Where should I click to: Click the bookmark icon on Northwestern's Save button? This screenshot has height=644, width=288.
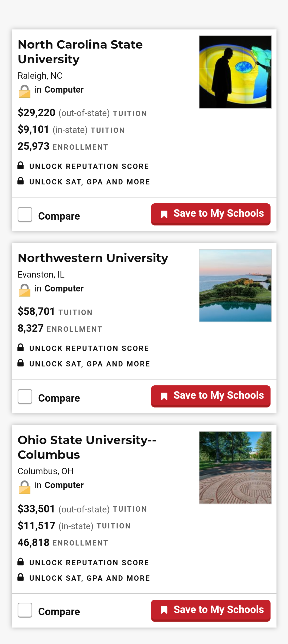[164, 396]
